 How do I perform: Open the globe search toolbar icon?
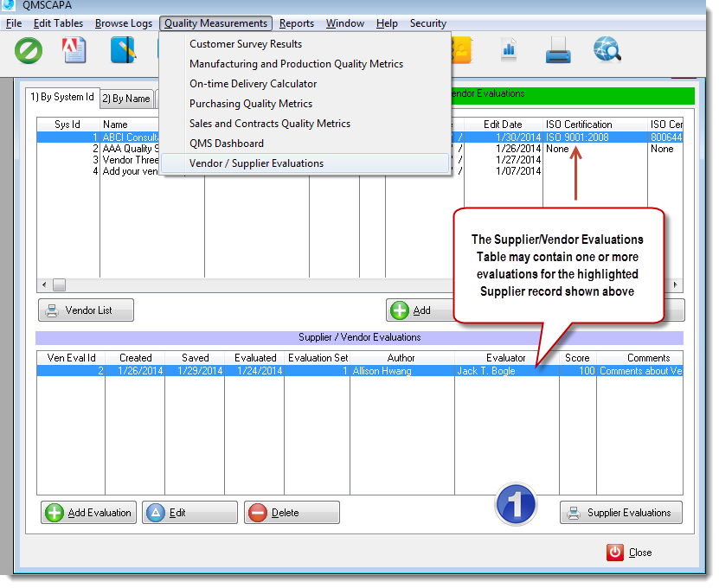point(607,51)
